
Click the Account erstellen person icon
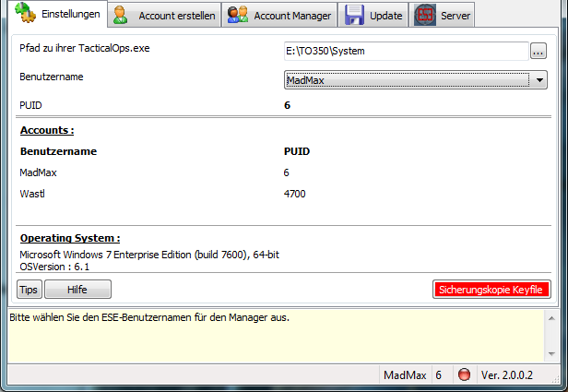pyautogui.click(x=120, y=15)
